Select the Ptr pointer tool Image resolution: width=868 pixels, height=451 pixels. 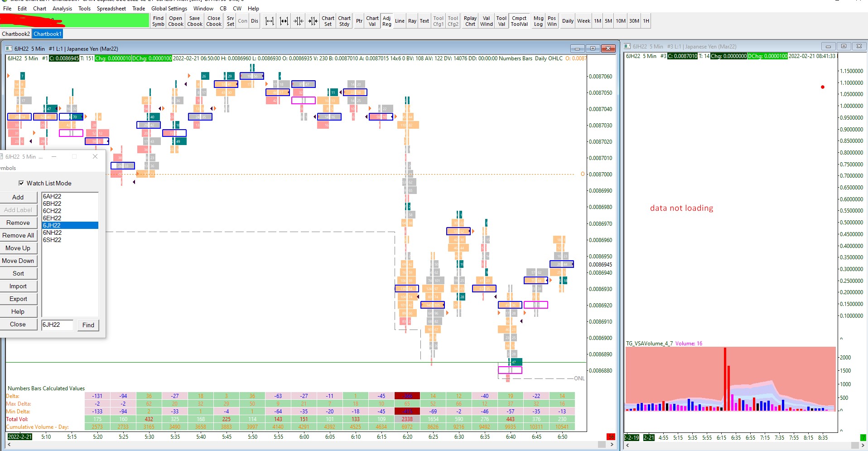click(x=359, y=21)
